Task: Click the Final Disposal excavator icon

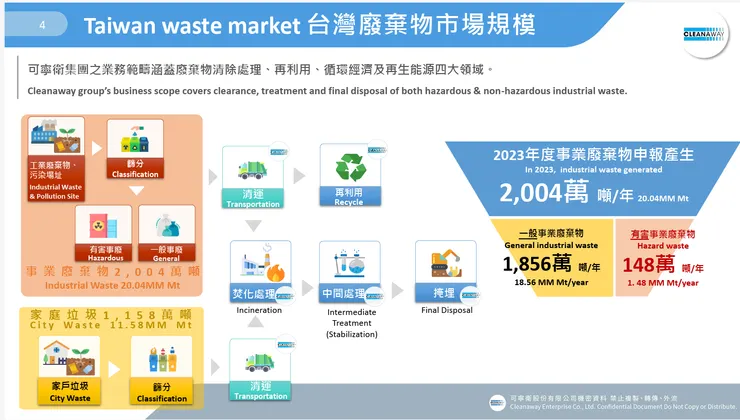Action: tap(446, 263)
